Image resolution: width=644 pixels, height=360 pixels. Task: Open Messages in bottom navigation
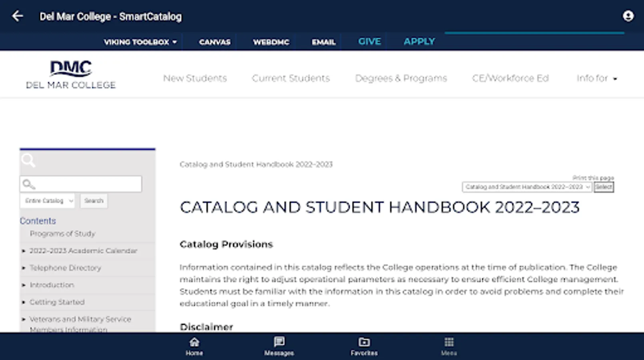click(x=279, y=346)
